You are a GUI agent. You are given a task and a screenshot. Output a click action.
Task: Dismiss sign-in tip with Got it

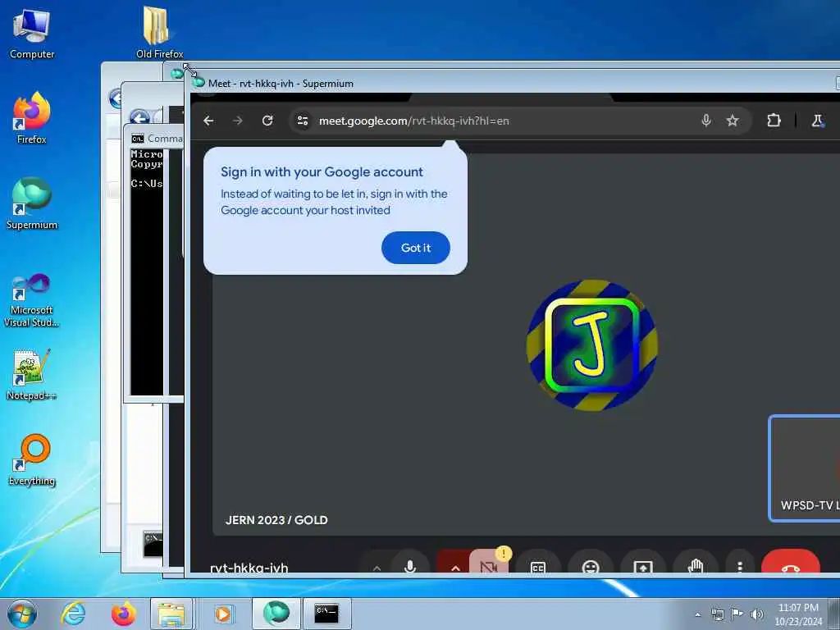click(x=416, y=248)
